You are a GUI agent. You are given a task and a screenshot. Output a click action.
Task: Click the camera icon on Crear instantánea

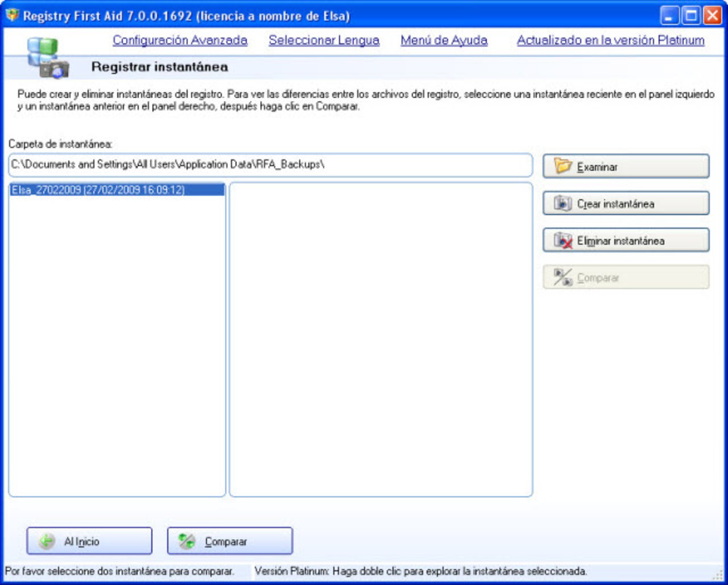[x=563, y=203]
